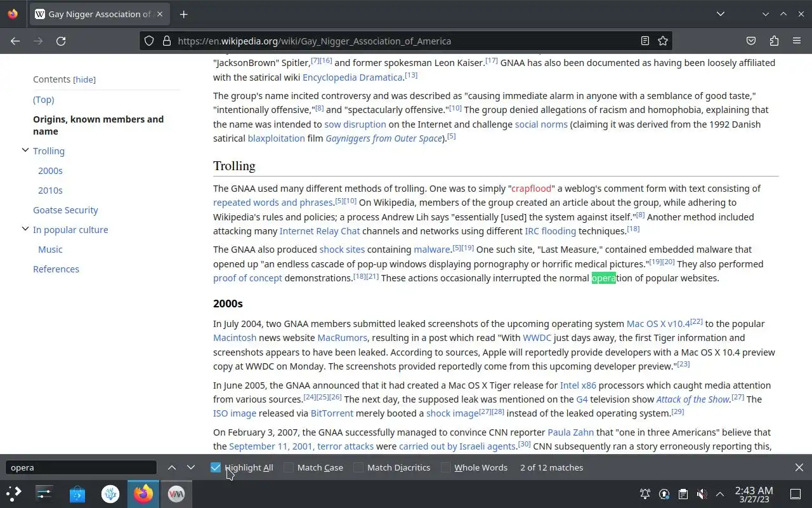Screen dimensions: 812x508
Task: Open the red crapflood link
Action: click(x=532, y=188)
